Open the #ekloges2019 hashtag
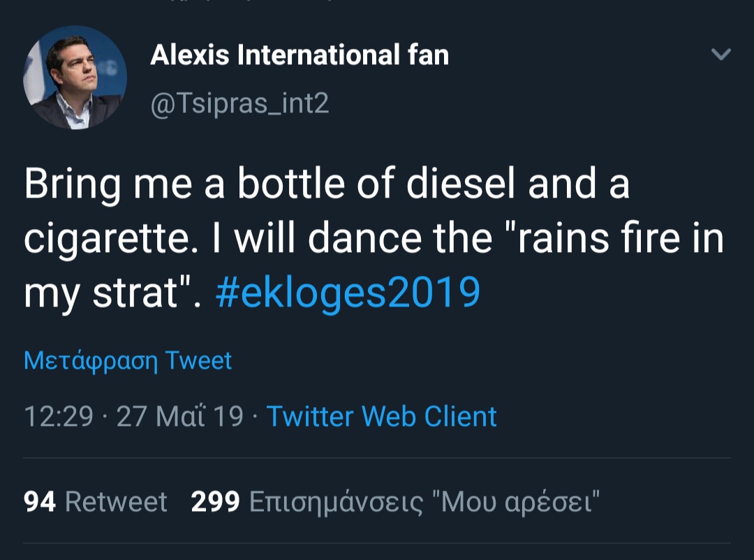Image resolution: width=754 pixels, height=560 pixels. pos(348,292)
